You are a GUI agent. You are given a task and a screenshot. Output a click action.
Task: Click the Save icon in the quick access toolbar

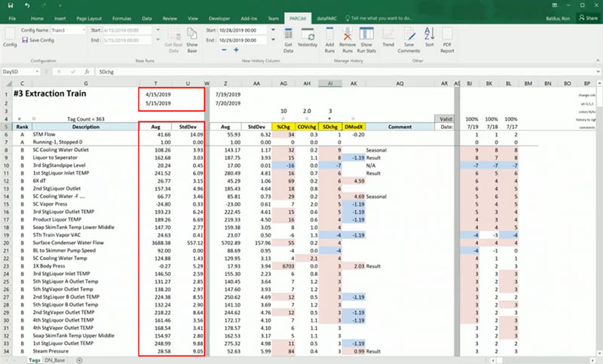(x=11, y=5)
